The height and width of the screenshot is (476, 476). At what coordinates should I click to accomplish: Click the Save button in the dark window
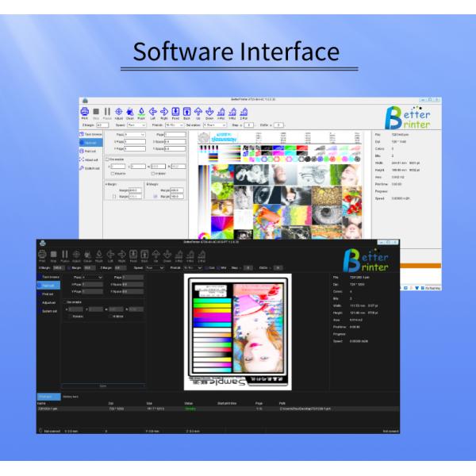pos(102,385)
